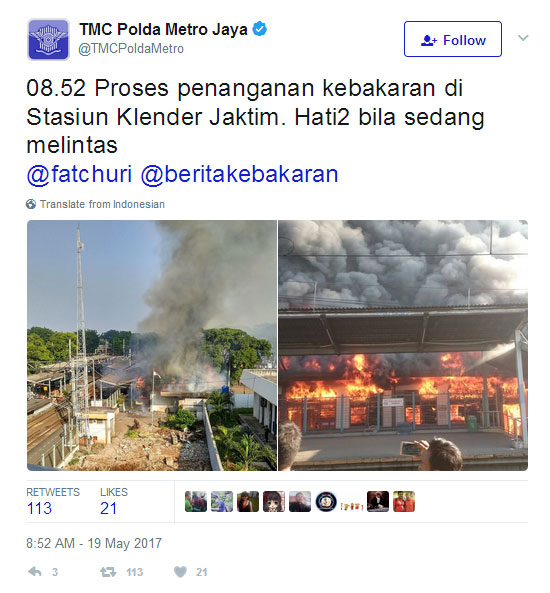Screen dimensions: 550x593
Task: Open the @beritakebakaran mention link
Action: tap(239, 174)
